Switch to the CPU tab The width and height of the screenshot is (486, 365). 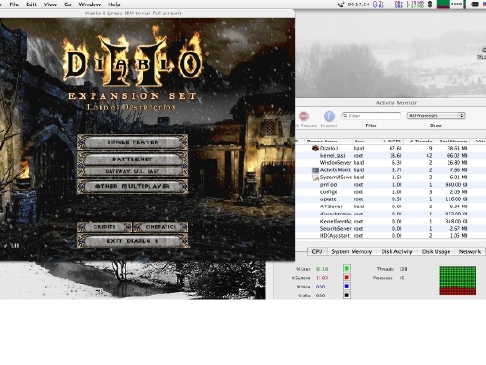[317, 252]
